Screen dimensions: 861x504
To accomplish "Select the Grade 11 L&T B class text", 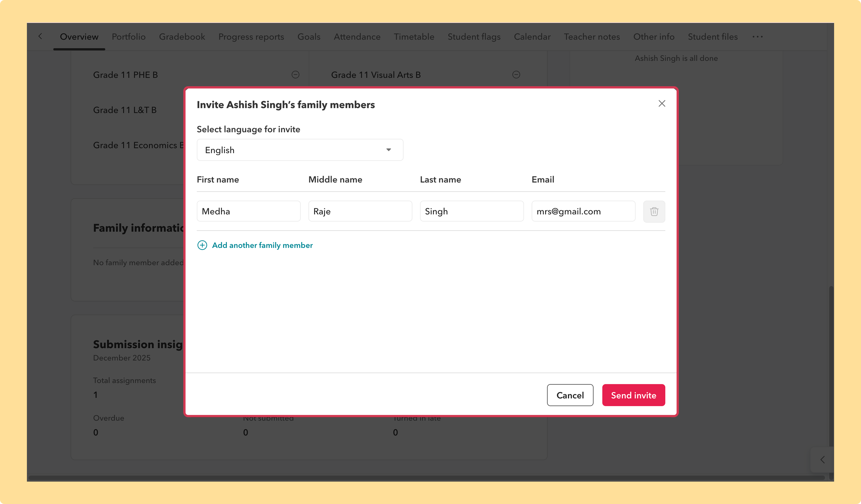I will tap(125, 110).
